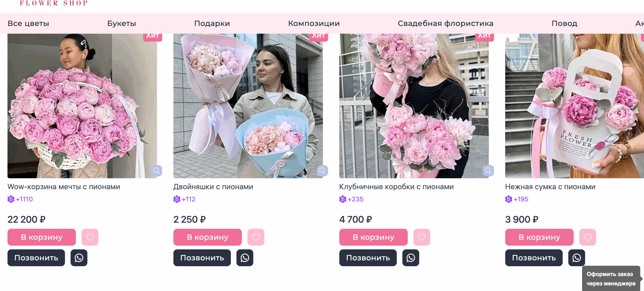Open WhatsApp chat for Двойняшки с пионами
The image size is (644, 291).
245,258
